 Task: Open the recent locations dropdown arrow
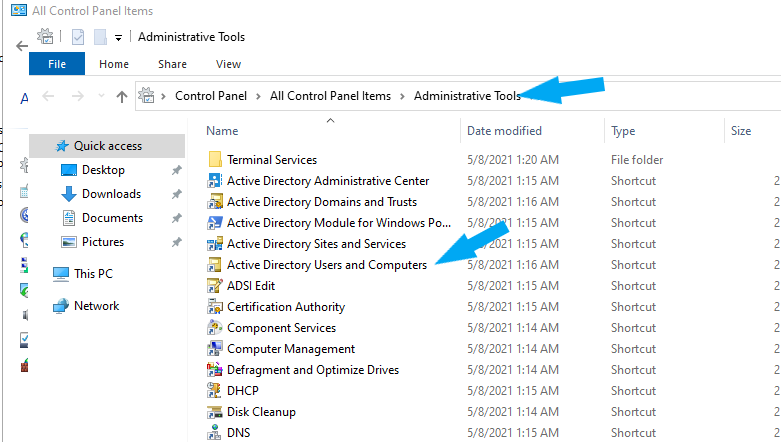pos(102,96)
